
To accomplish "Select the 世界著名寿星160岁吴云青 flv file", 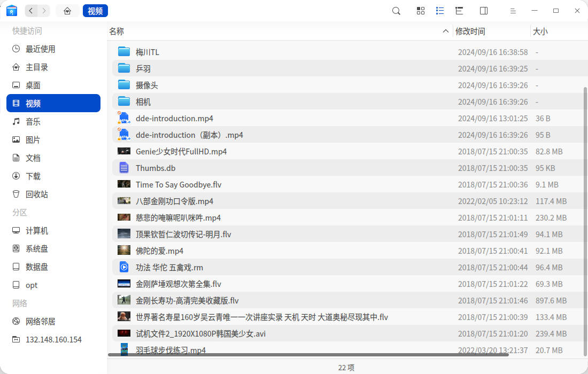I will tap(262, 317).
